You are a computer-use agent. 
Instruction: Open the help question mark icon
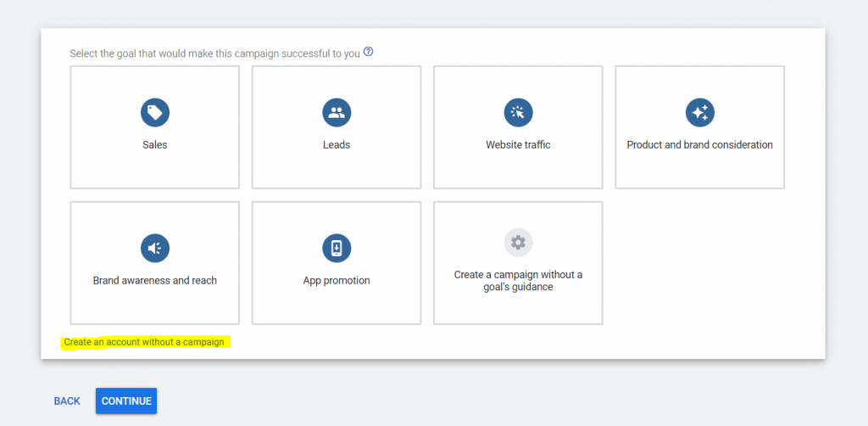pos(368,52)
